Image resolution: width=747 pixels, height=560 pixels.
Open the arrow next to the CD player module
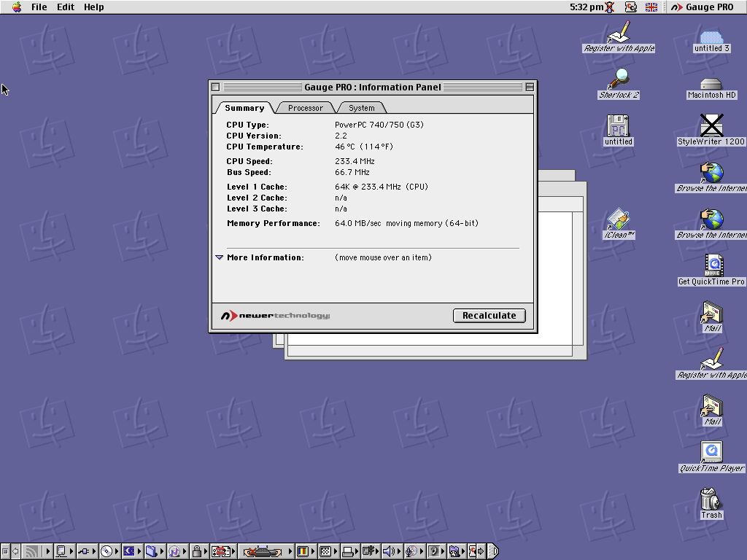point(117,551)
